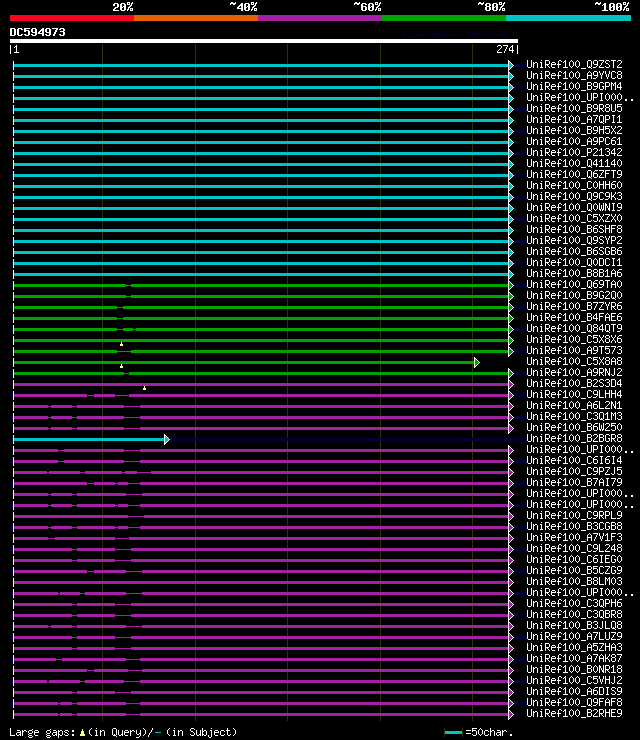Click the red 20% identity legend segment

point(72,18)
